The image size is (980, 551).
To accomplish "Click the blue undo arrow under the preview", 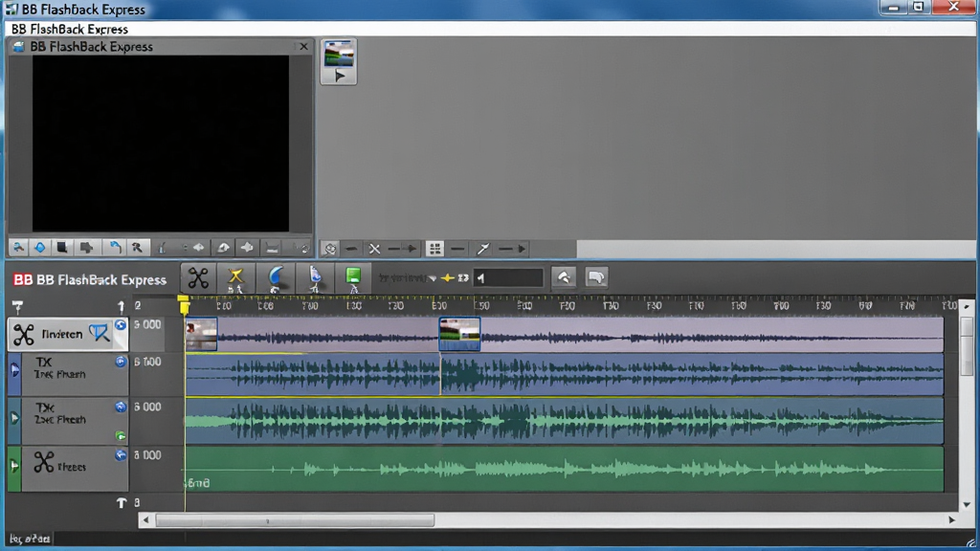I will [x=115, y=248].
